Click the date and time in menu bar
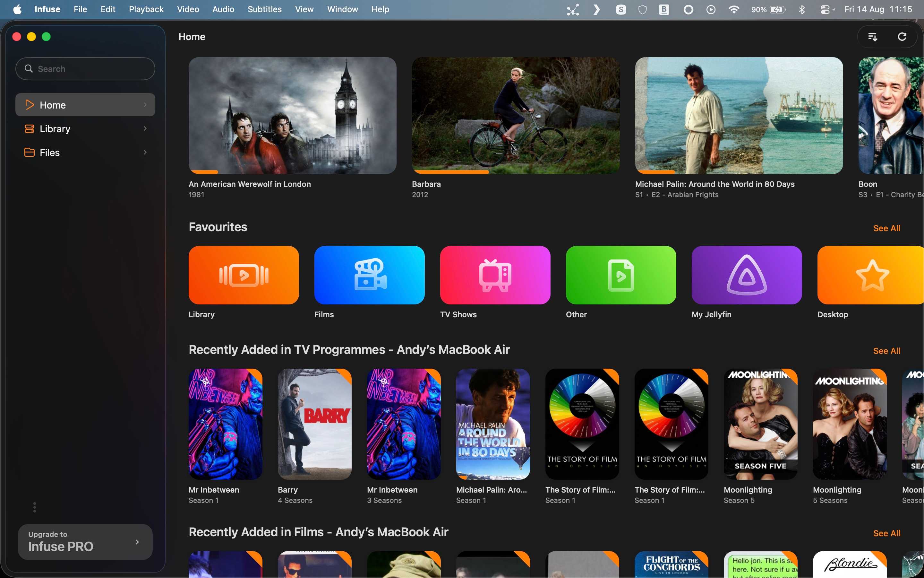924x578 pixels. [878, 9]
